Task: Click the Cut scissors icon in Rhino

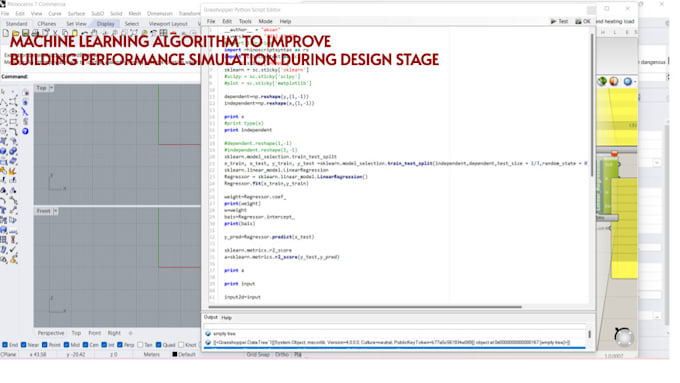Action: coord(55,33)
